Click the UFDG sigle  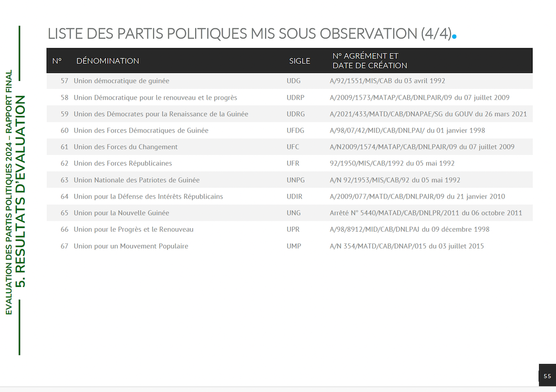click(295, 130)
